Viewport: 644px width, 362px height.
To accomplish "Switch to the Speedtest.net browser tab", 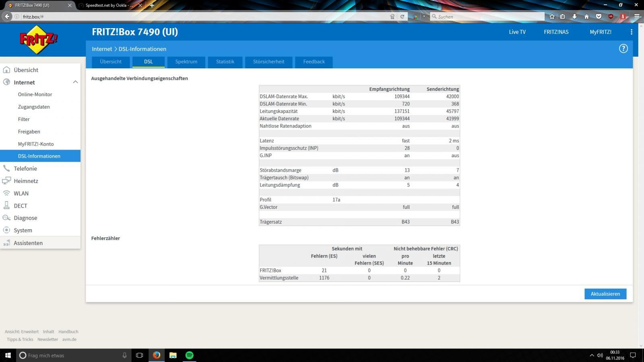I will coord(109,5).
